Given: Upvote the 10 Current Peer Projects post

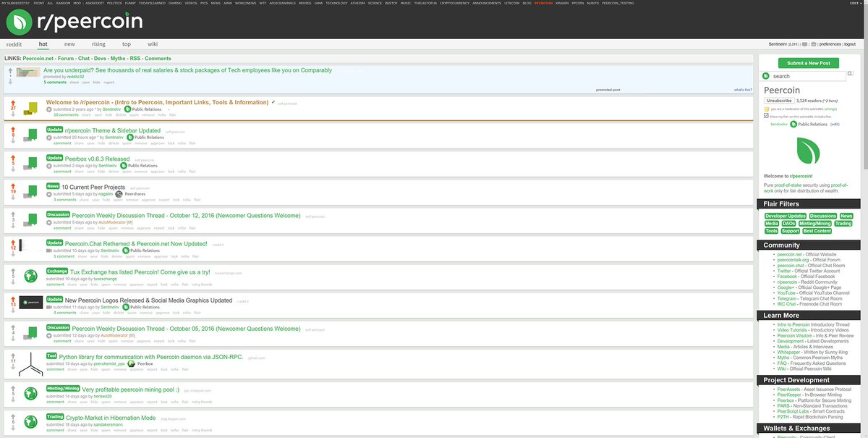Looking at the screenshot, I should point(13,188).
